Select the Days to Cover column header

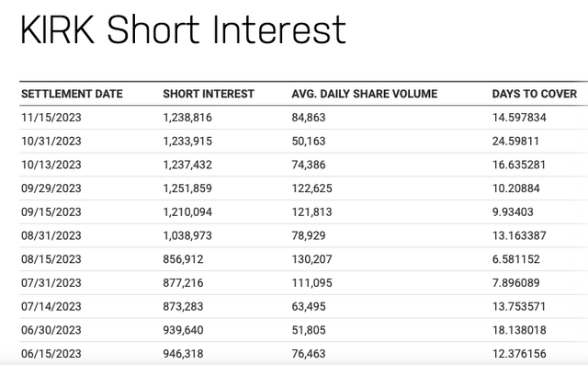(535, 94)
